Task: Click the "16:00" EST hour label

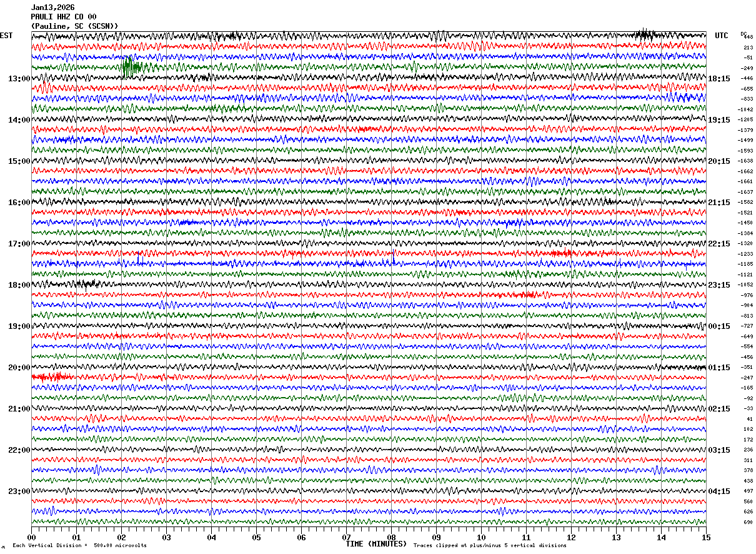Action: point(19,203)
